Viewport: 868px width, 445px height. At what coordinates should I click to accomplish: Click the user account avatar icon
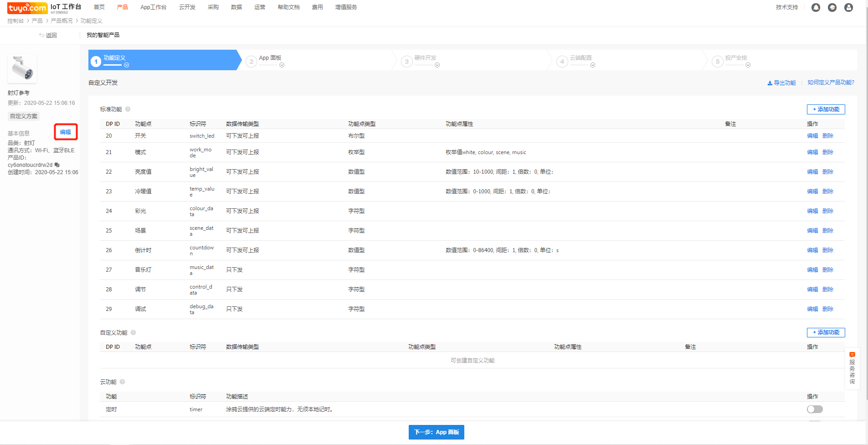click(848, 8)
